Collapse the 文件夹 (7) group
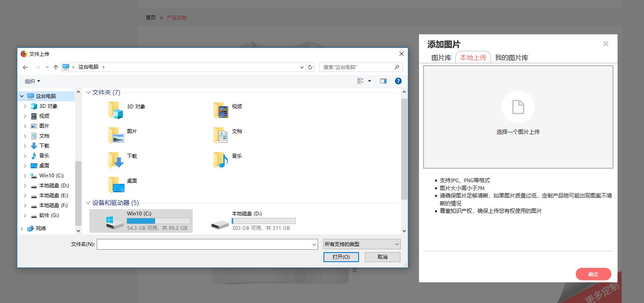 88,93
